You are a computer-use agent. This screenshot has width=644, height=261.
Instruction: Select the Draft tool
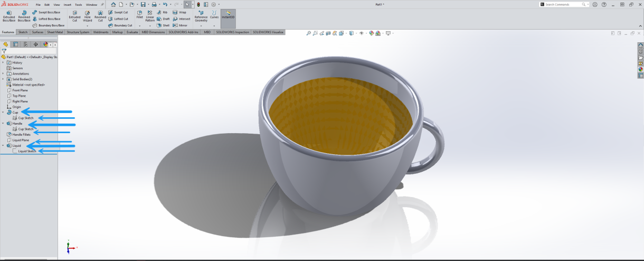(x=164, y=18)
